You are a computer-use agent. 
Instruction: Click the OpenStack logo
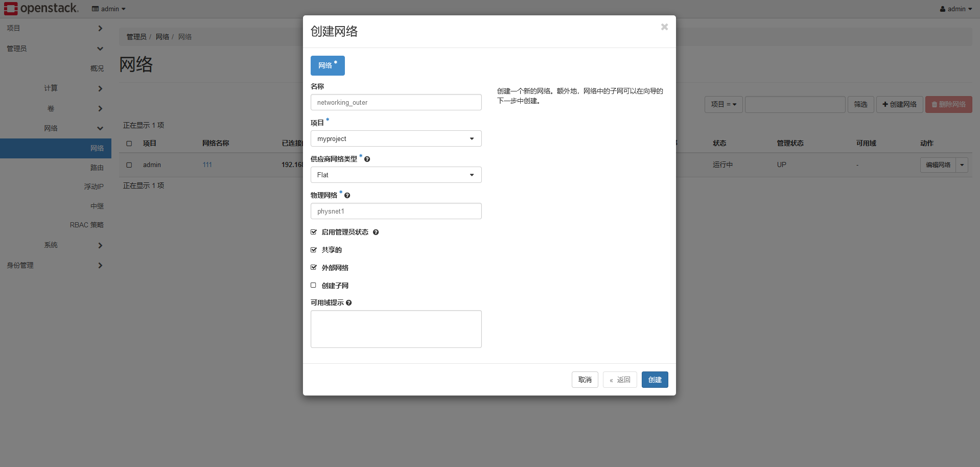click(41, 8)
